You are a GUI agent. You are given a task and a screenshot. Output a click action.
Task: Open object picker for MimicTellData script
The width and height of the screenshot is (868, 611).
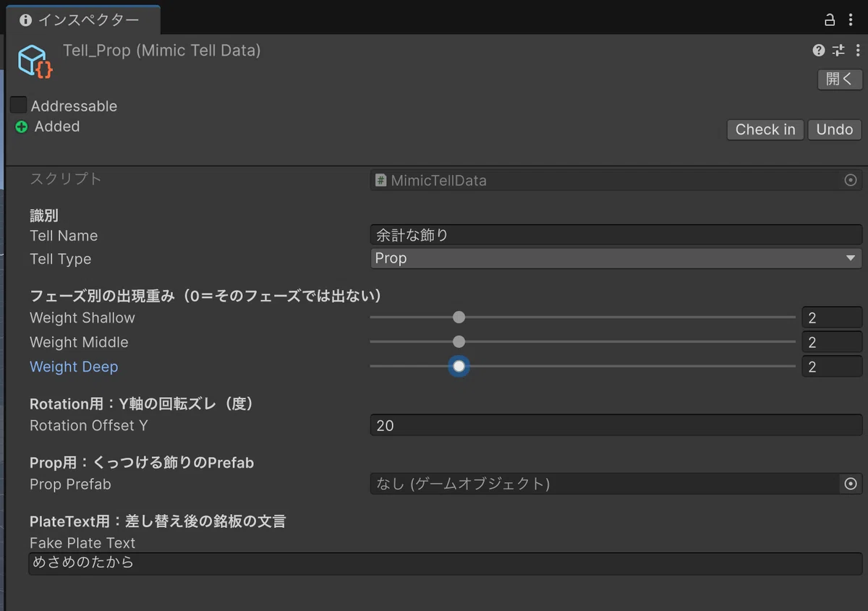tap(851, 180)
